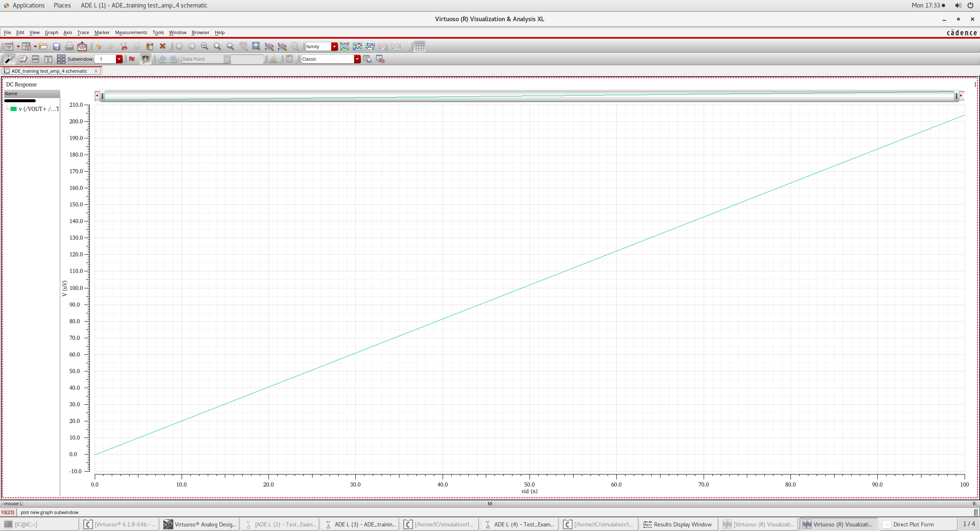
Task: Open the Measurements menu
Action: tap(131, 32)
